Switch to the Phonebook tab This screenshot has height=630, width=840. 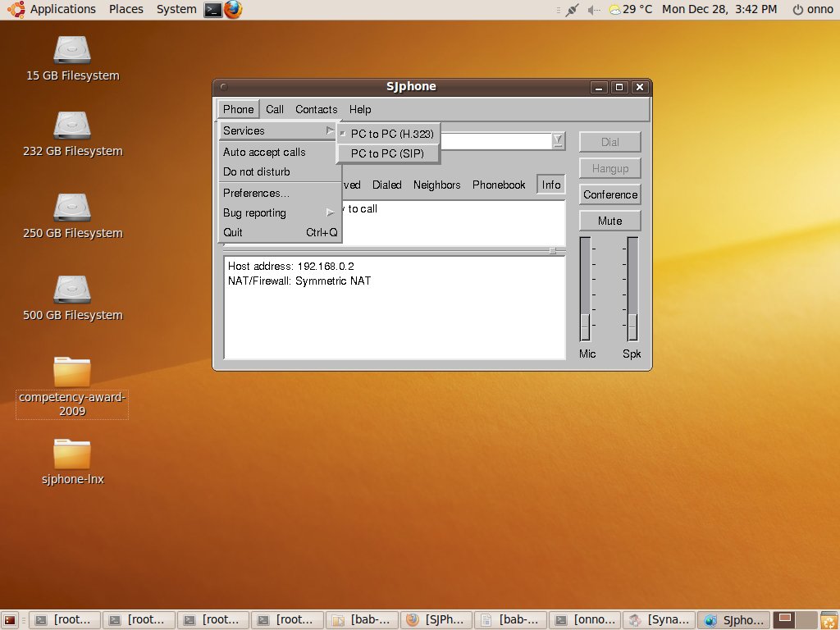[x=499, y=185]
